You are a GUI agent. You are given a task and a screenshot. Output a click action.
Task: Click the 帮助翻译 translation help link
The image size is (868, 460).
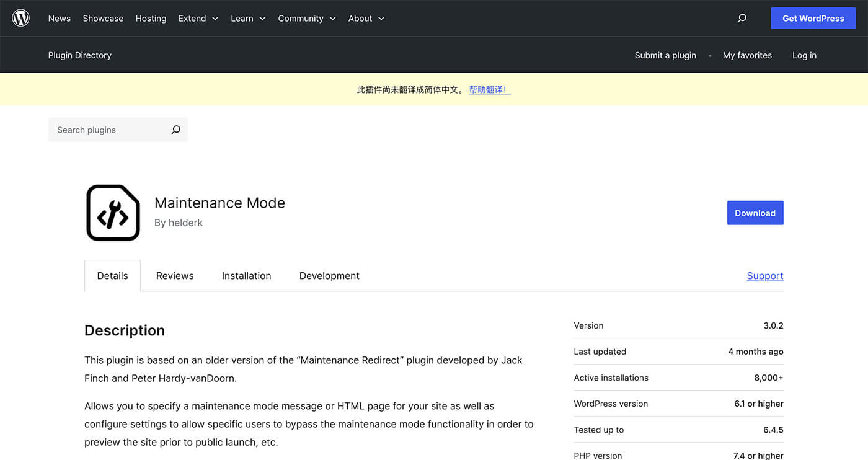pyautogui.click(x=490, y=90)
